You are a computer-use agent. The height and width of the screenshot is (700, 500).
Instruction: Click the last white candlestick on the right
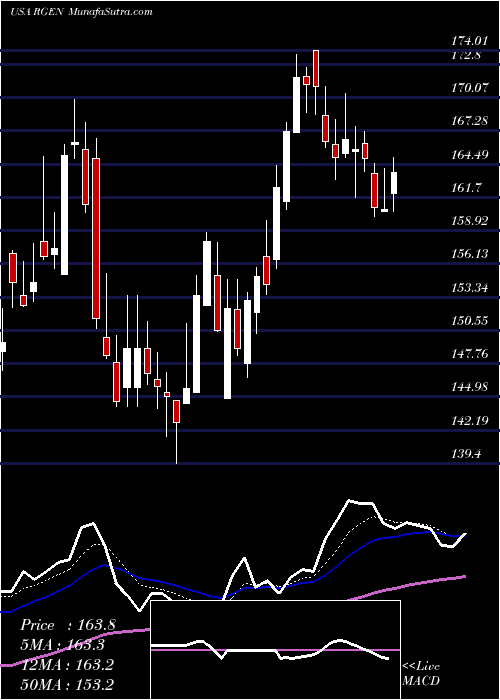click(x=394, y=183)
